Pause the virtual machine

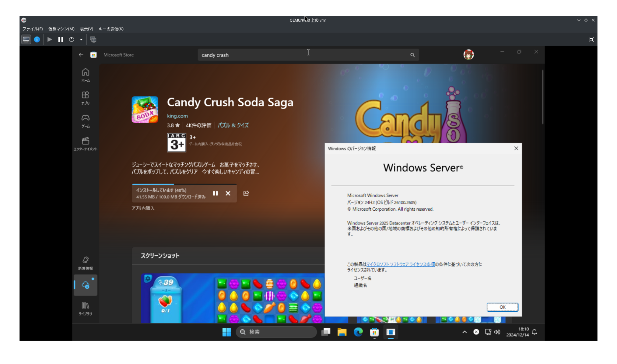[x=61, y=39]
